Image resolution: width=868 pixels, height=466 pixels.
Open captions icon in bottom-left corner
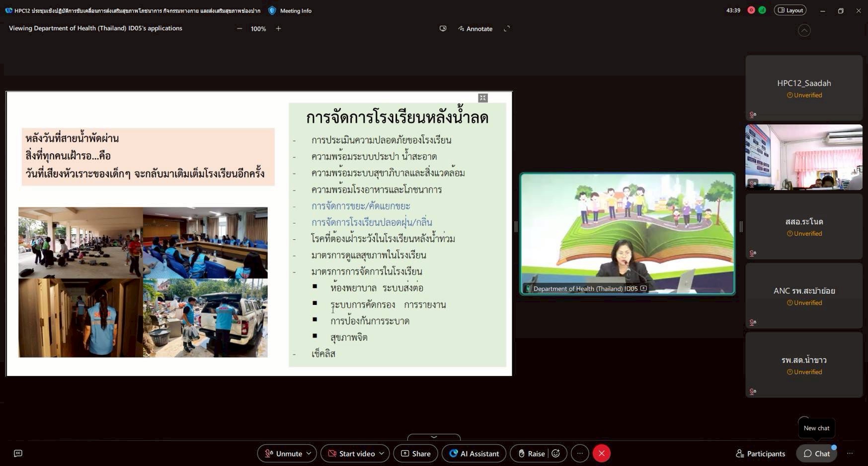coord(18,454)
